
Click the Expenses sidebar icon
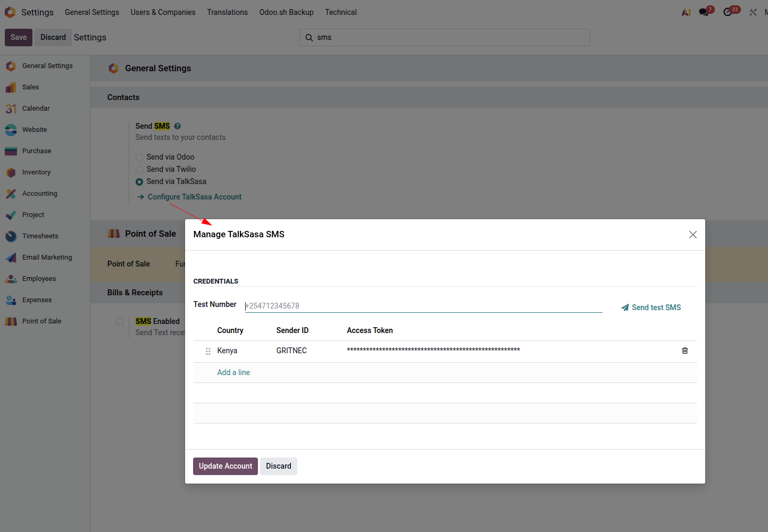[11, 300]
